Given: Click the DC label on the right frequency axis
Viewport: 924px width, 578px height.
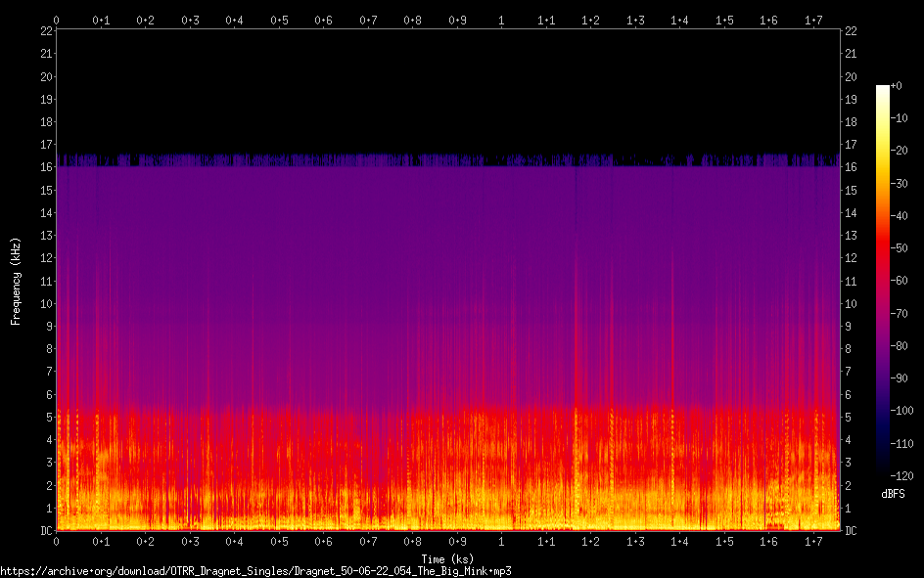Looking at the screenshot, I should pos(851,531).
